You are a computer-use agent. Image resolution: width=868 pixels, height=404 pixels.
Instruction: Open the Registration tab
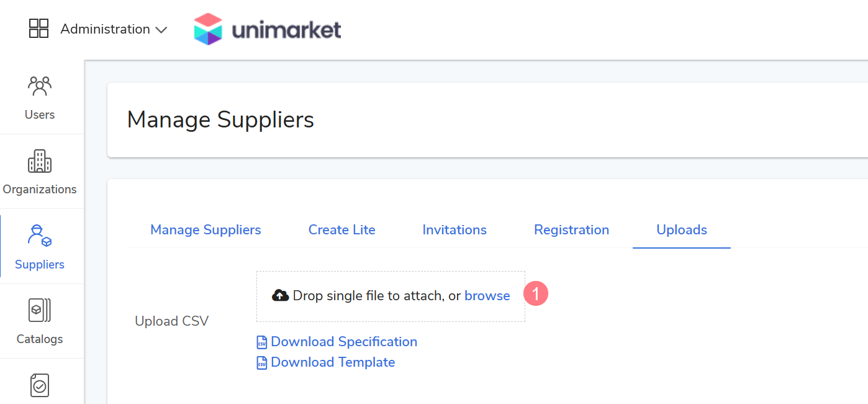[571, 230]
